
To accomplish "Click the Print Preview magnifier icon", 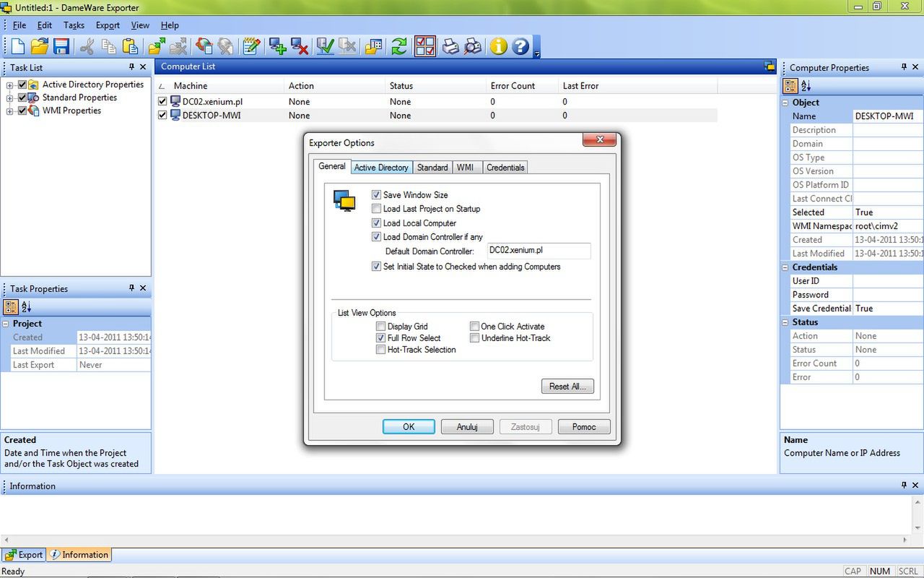I will [473, 46].
